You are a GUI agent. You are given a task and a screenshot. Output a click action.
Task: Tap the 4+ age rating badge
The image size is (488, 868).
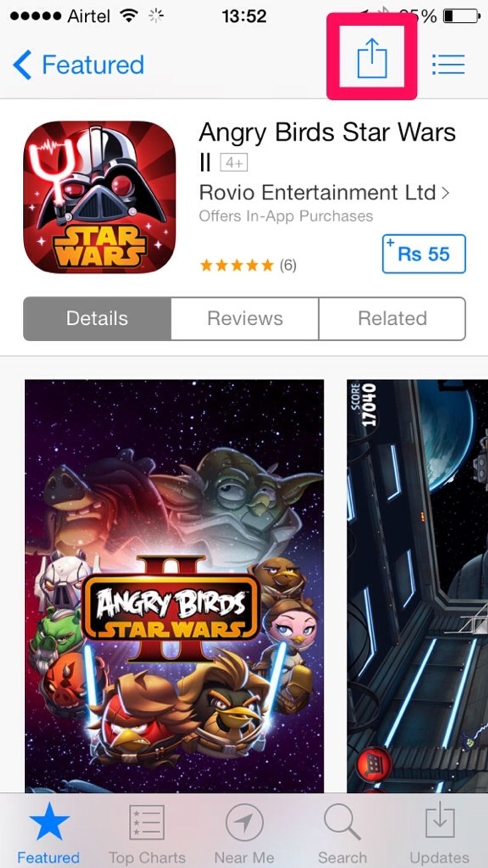tap(234, 162)
